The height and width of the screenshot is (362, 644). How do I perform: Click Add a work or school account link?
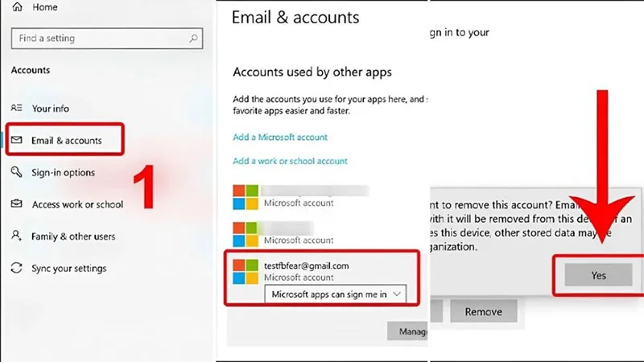tap(290, 161)
